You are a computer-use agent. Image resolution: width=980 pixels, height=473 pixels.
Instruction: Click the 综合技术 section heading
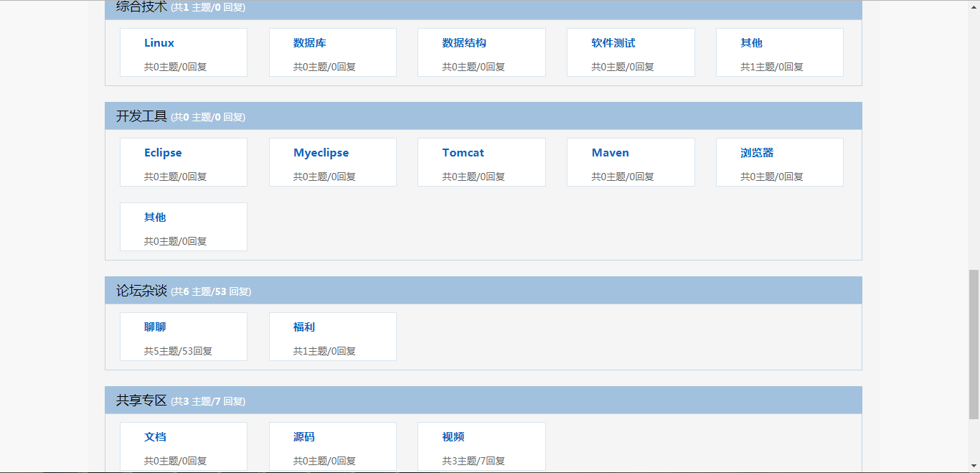141,7
